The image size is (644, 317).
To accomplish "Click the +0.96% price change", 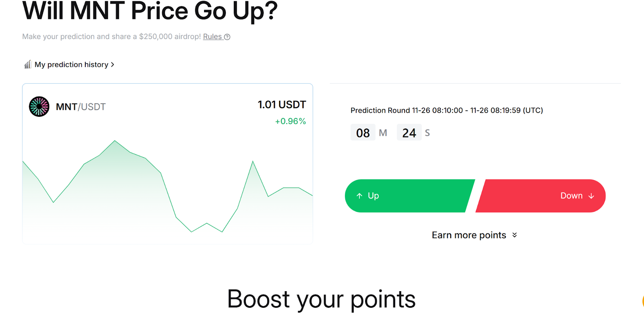I will coord(291,121).
